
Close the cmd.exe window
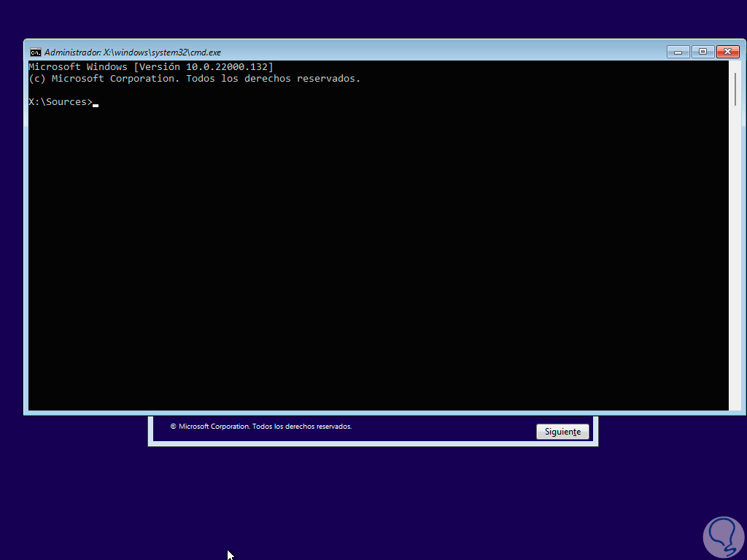click(x=727, y=52)
